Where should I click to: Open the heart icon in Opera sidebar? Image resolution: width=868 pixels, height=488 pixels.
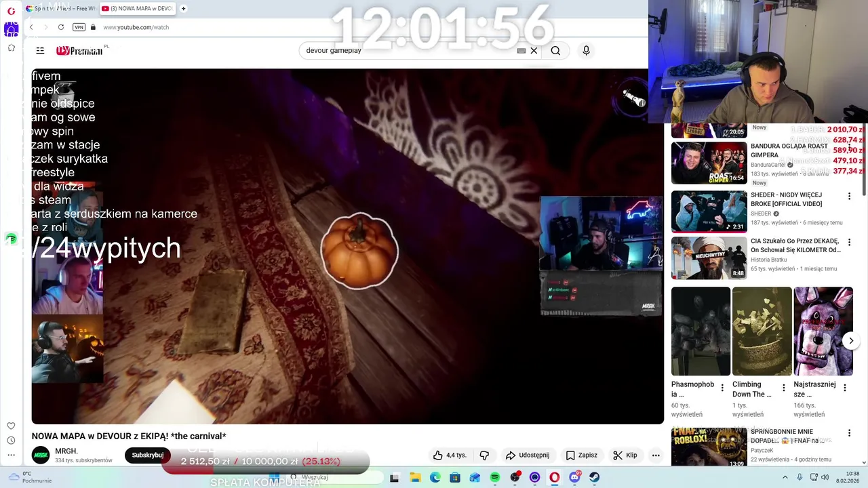(11, 426)
